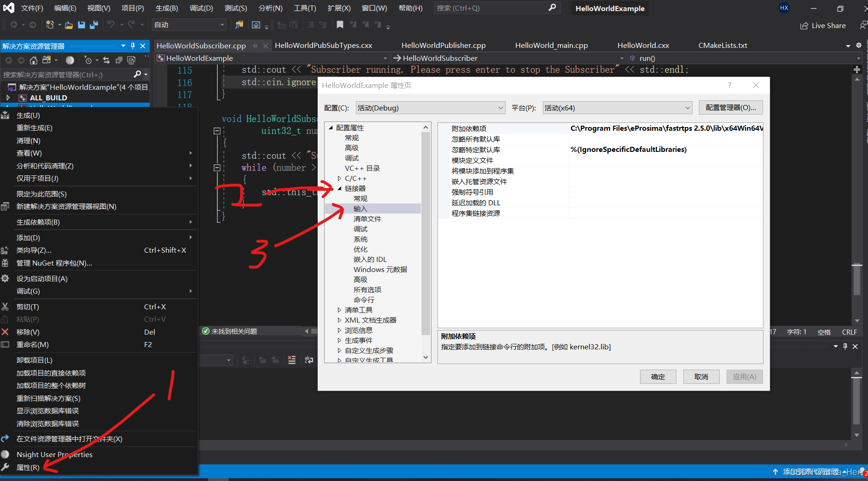868x481 pixels.
Task: Click the 确定 button
Action: click(658, 377)
